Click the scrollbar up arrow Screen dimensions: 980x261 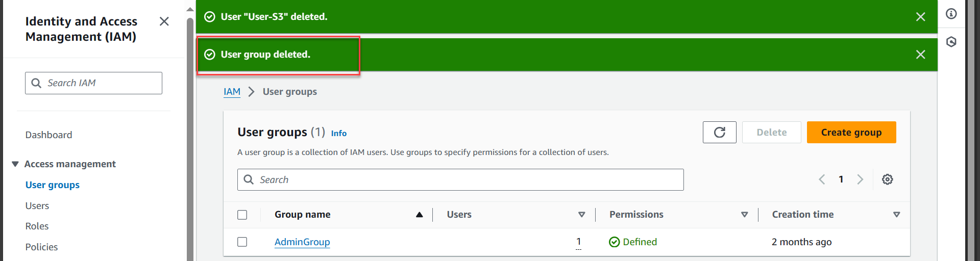[x=190, y=9]
